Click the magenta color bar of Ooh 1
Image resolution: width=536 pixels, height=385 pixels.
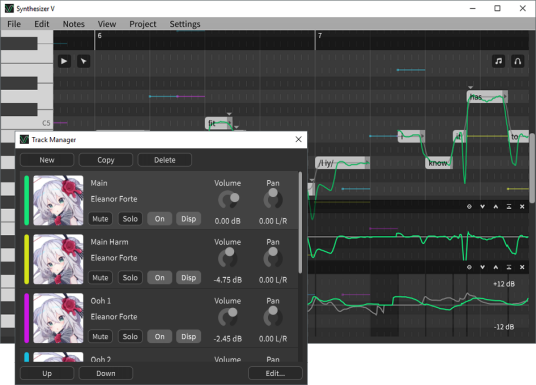pos(27,318)
